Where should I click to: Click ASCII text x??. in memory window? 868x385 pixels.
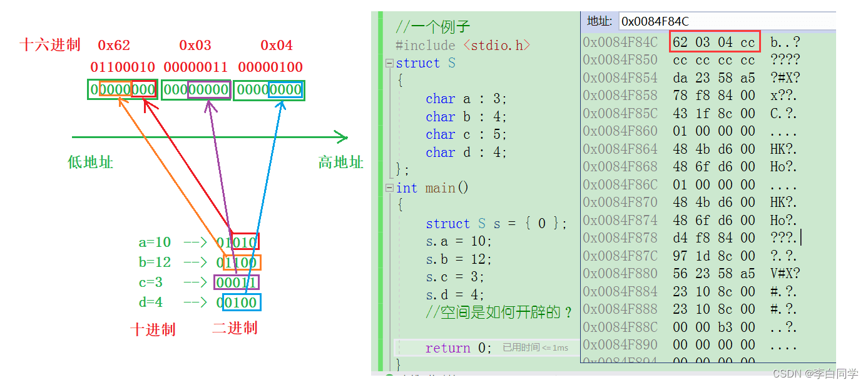click(x=784, y=96)
